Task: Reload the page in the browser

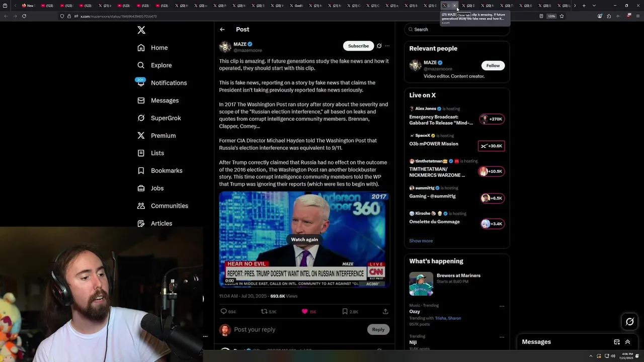Action: 24,16
